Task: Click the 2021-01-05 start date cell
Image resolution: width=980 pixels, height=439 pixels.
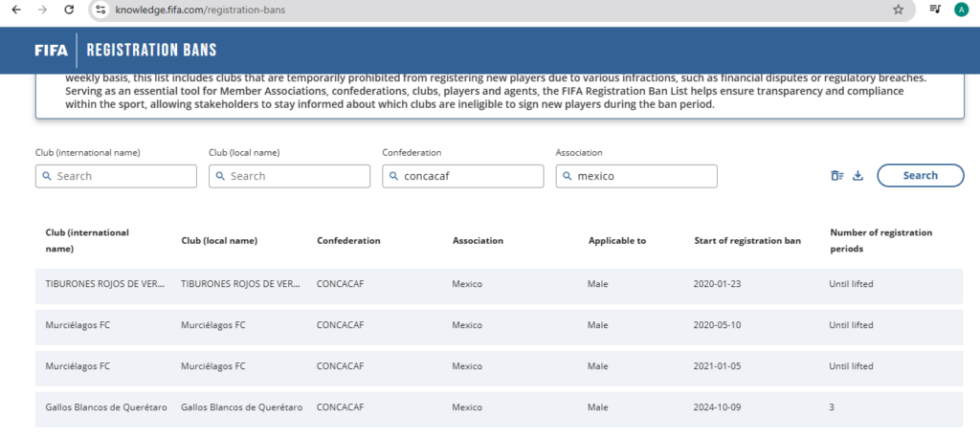Action: (x=717, y=366)
